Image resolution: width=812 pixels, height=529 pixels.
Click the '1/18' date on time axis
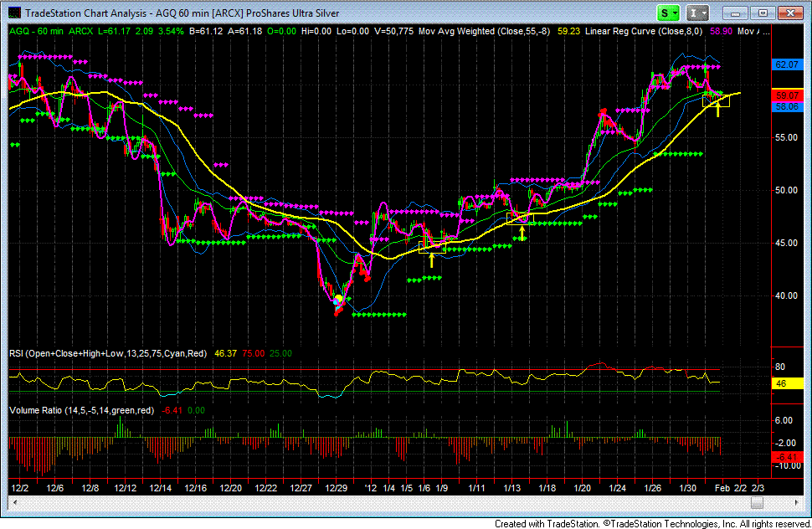pyautogui.click(x=547, y=488)
